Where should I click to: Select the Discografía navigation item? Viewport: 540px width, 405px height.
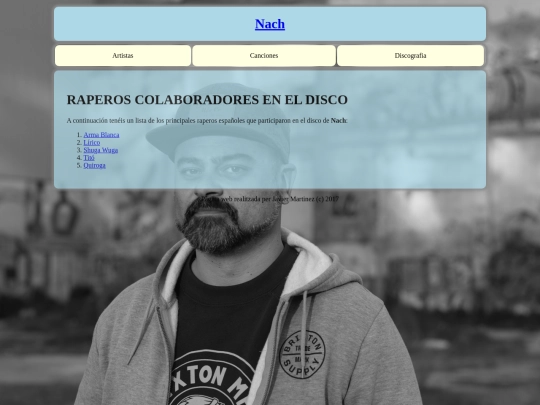(x=410, y=55)
